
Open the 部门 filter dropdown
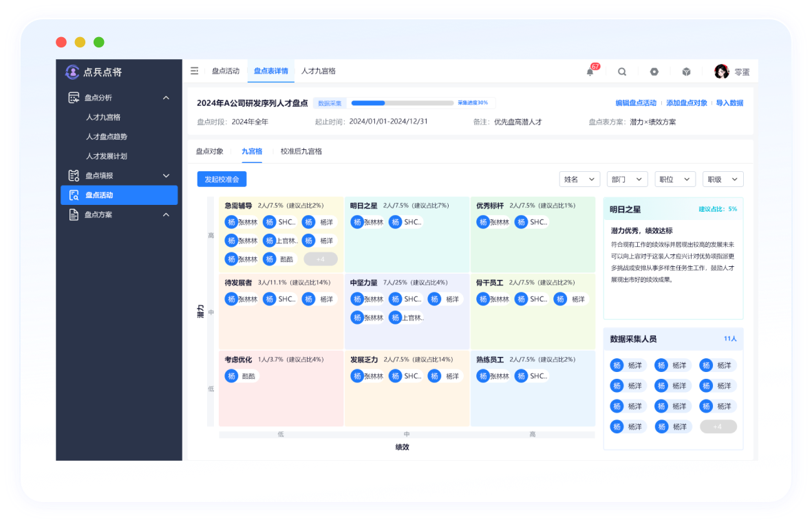[x=627, y=179]
